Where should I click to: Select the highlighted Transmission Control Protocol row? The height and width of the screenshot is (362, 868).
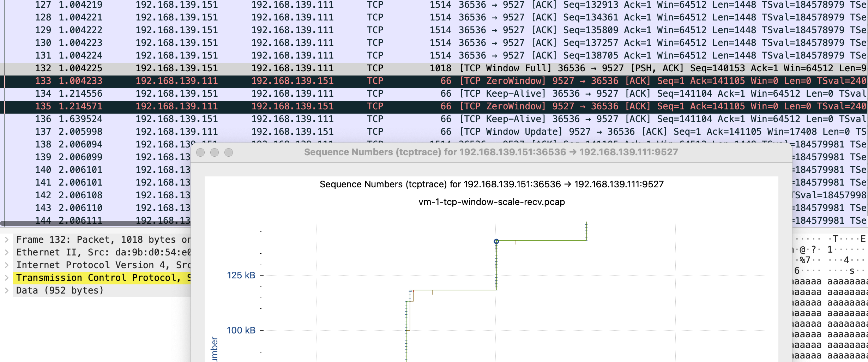99,278
